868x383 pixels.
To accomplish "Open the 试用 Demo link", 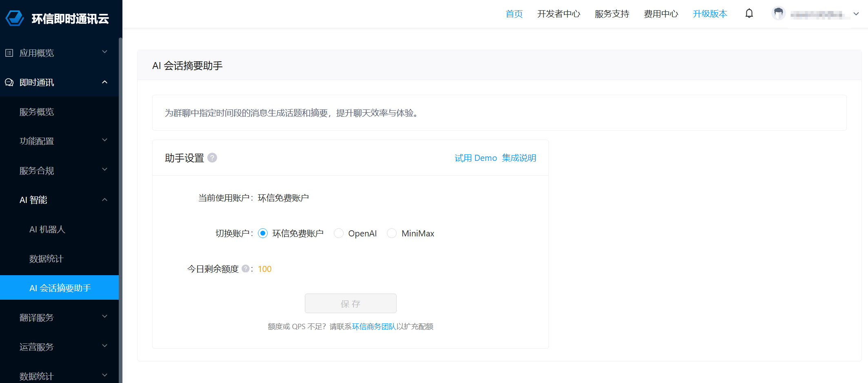I will click(476, 158).
